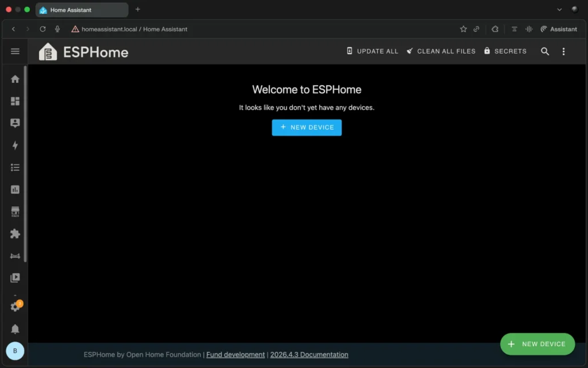The width and height of the screenshot is (588, 368).
Task: Go back with browser back arrow
Action: coord(14,29)
